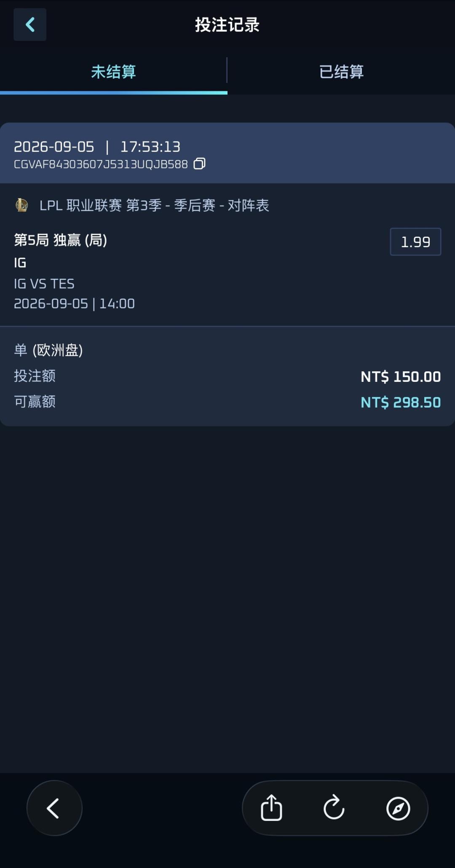Tap the match time 2026-09-05 | 14:00
Viewport: 455px width, 868px height.
coord(74,304)
